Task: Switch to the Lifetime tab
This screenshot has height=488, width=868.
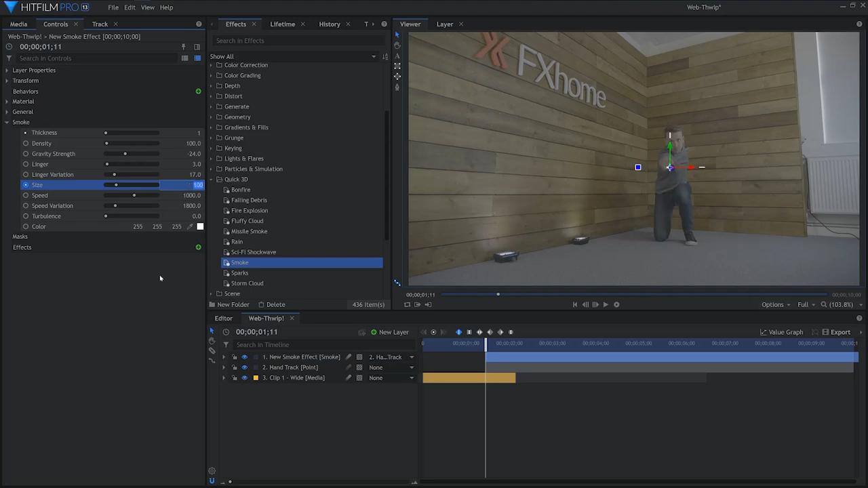Action: click(x=283, y=24)
